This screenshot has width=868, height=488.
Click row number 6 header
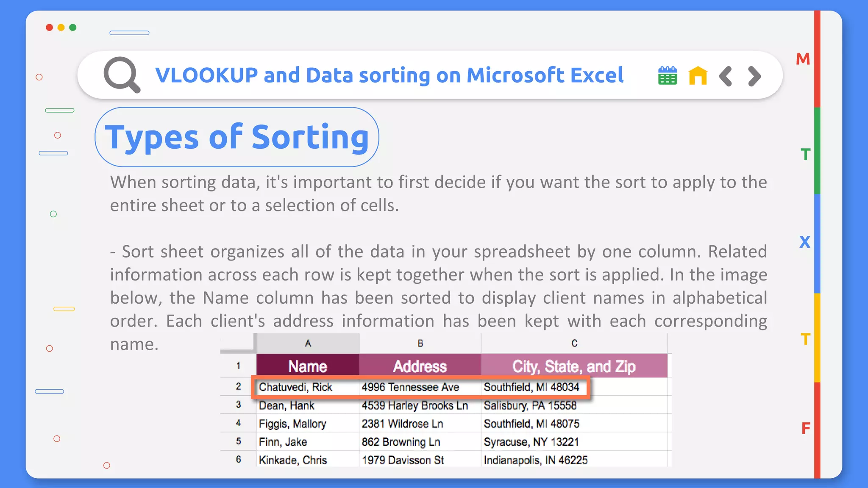238,459
